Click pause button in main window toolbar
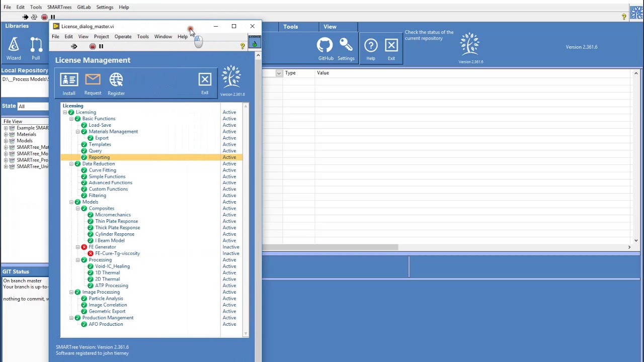 pos(53,17)
